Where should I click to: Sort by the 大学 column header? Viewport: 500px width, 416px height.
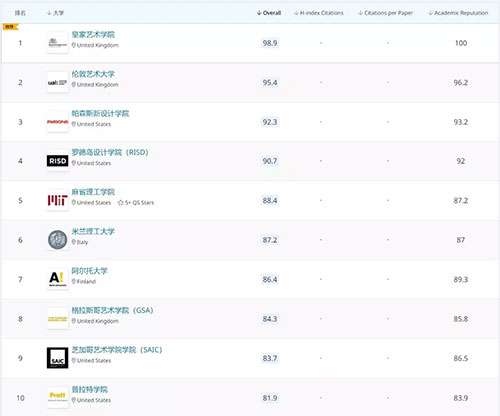(x=55, y=13)
